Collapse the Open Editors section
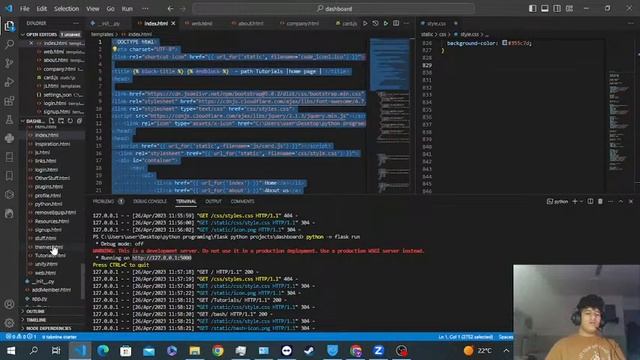The height and width of the screenshot is (360, 640). point(53,34)
